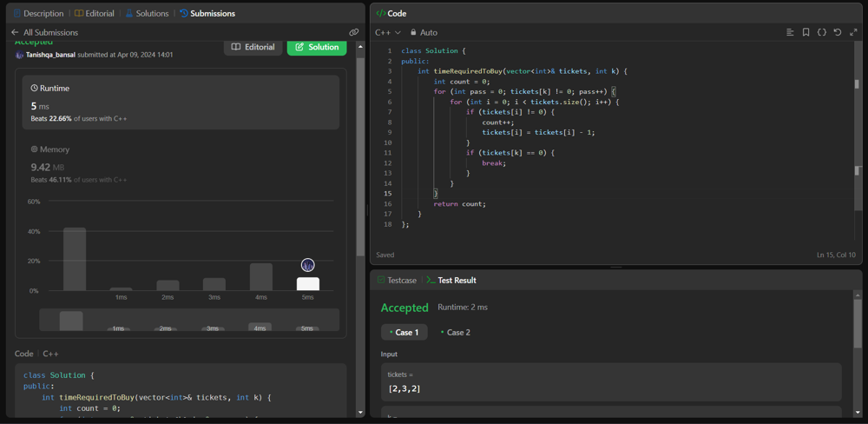Screen dimensions: 868x424
Task: Click the 'Ln 15, Col 10' status text
Action: coord(836,255)
